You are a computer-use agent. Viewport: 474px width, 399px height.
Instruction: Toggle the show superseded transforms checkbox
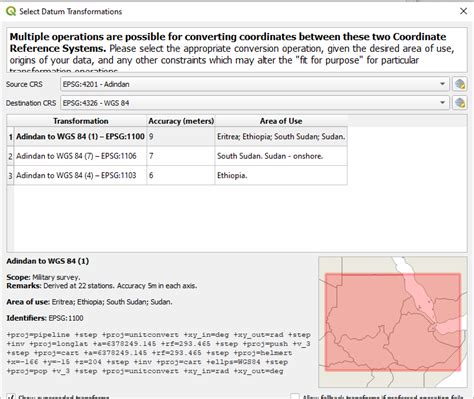[11, 397]
